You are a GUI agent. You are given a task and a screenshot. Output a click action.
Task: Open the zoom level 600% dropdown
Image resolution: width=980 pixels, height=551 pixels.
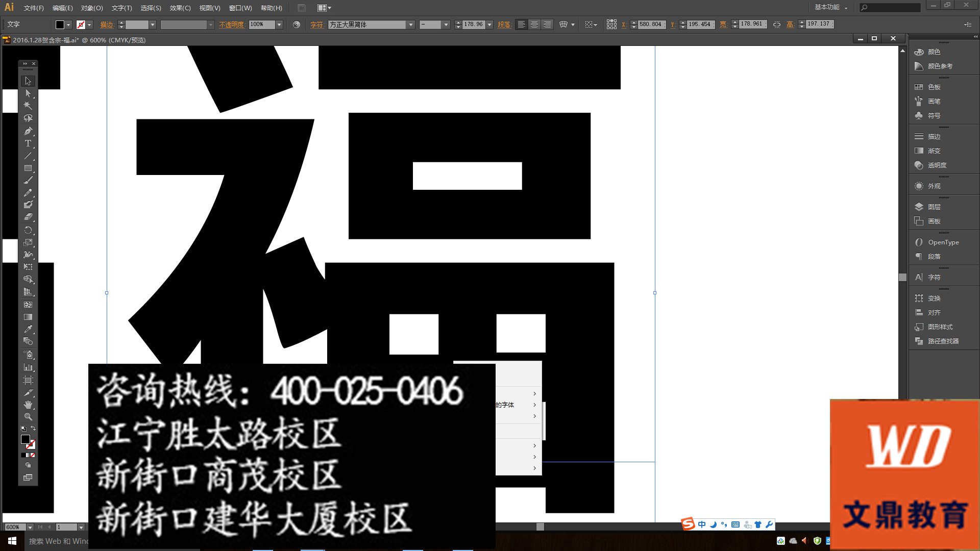(30, 527)
